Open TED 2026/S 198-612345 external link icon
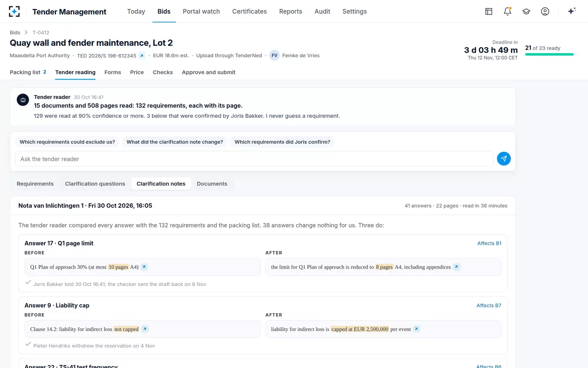Viewport: 588px width, 368px height. (x=142, y=56)
